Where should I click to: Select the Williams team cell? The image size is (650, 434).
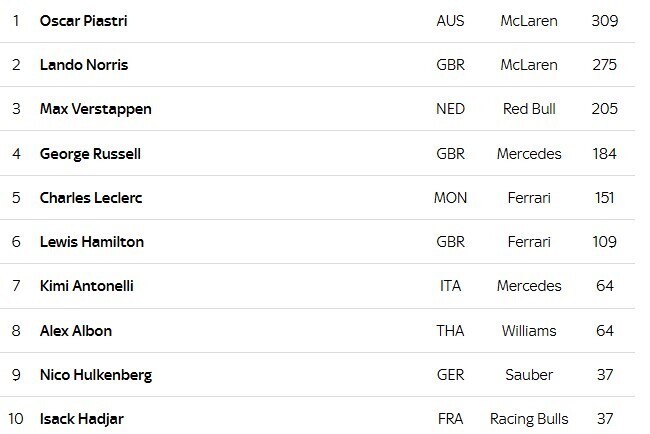528,330
